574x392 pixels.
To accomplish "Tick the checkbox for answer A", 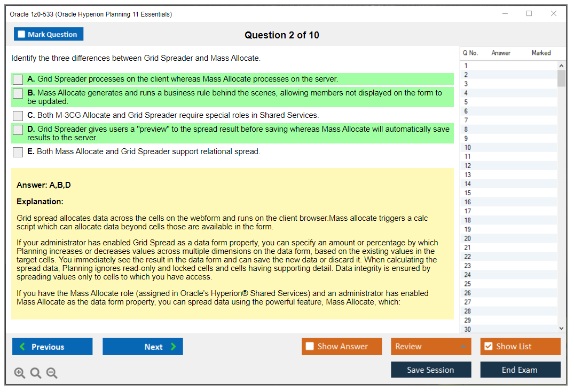I will [x=18, y=79].
